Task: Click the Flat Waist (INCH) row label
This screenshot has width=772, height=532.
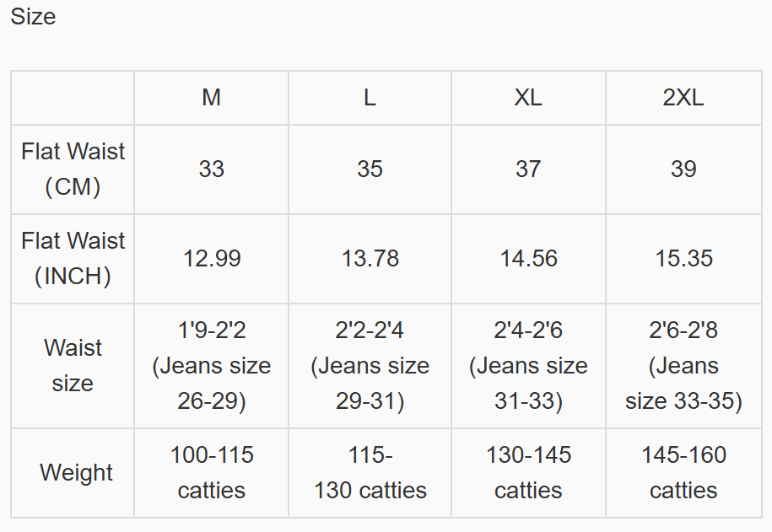Action: click(x=73, y=259)
